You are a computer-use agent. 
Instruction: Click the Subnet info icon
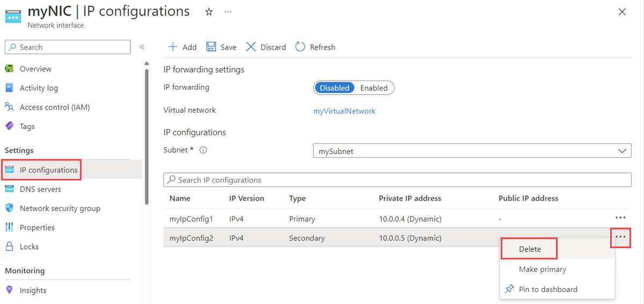(203, 150)
